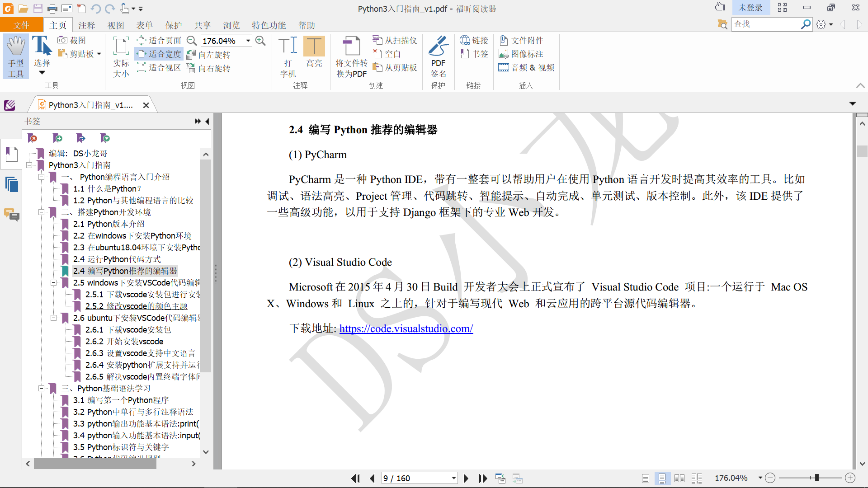Open the 注释 (Comment) ribbon tab

(86, 25)
